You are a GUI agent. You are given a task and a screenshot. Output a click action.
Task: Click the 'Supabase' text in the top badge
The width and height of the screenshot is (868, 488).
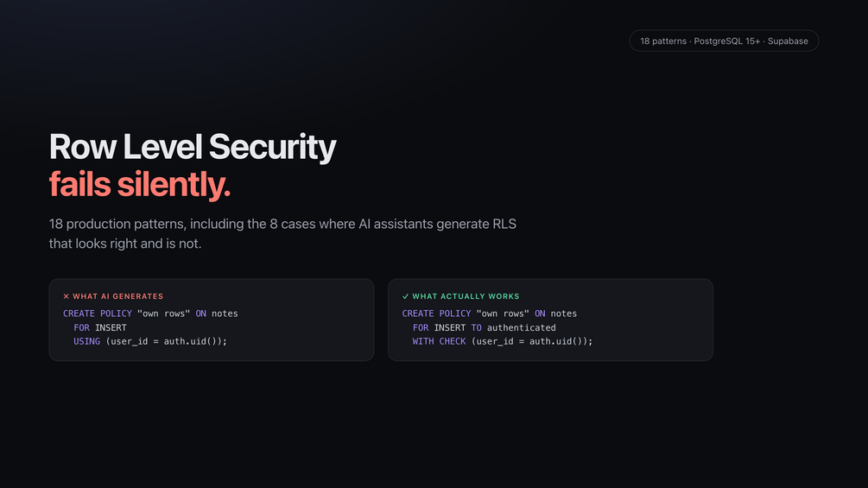[x=788, y=41]
